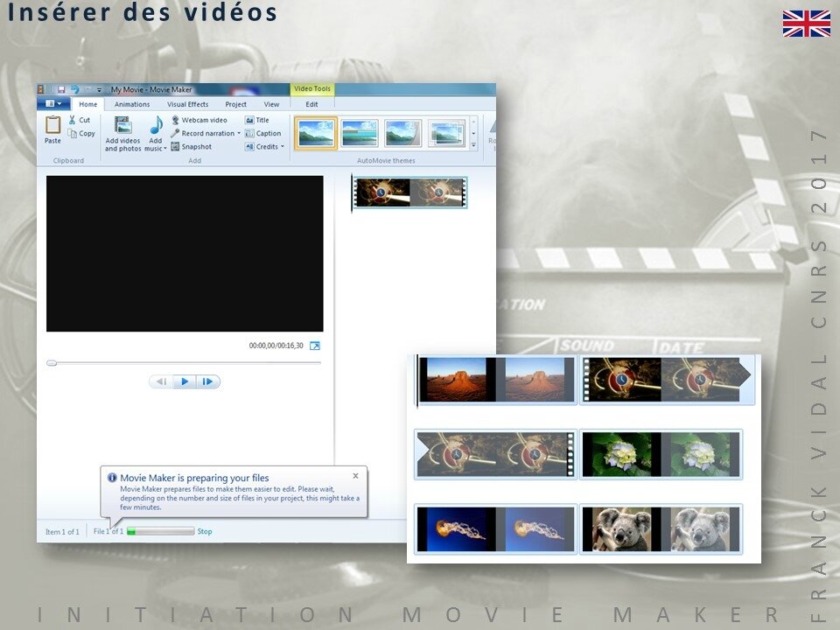The height and width of the screenshot is (630, 840).
Task: Open the Edit tab under Video Tools
Action: 311,104
